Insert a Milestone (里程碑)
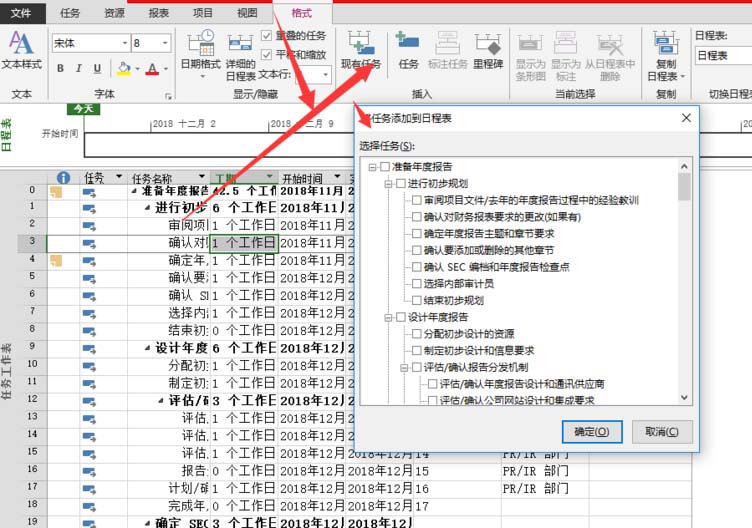This screenshot has width=752, height=528. point(488,50)
